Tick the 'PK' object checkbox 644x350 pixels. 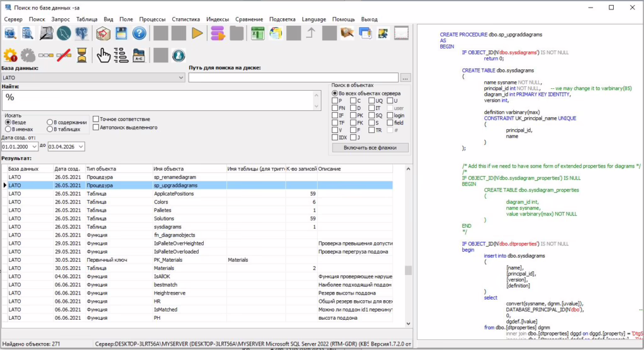click(353, 116)
